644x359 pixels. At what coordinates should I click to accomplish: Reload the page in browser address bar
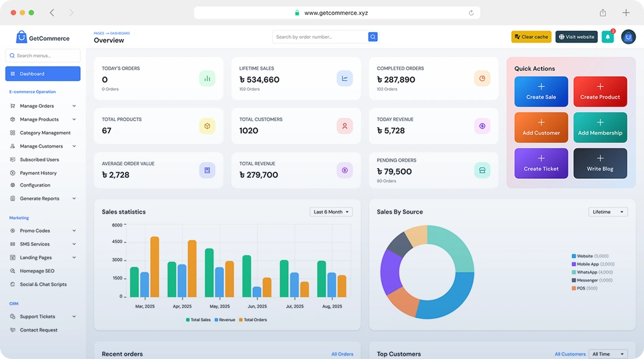(x=471, y=13)
